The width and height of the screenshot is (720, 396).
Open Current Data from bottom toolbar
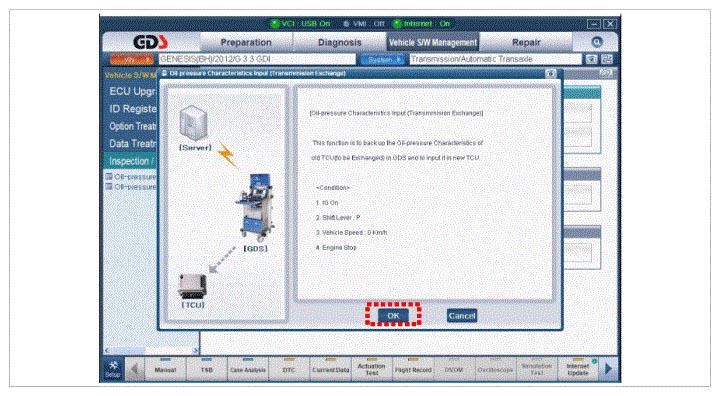coord(331,369)
